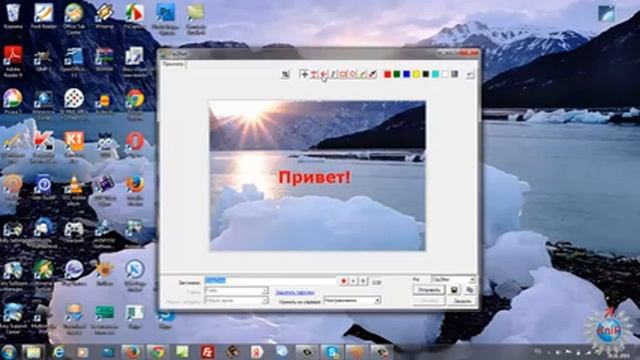Select the red text T tool

pos(313,74)
